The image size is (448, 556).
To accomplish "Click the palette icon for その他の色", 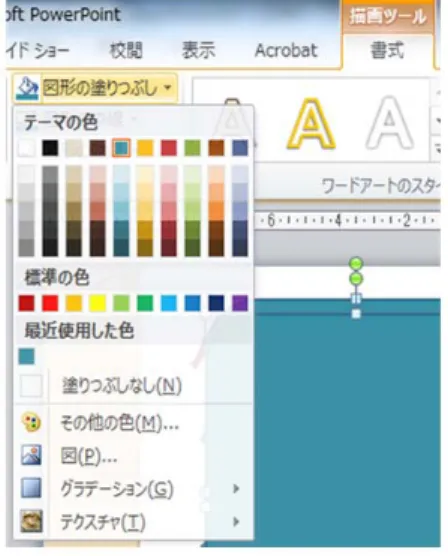I will coord(32,423).
